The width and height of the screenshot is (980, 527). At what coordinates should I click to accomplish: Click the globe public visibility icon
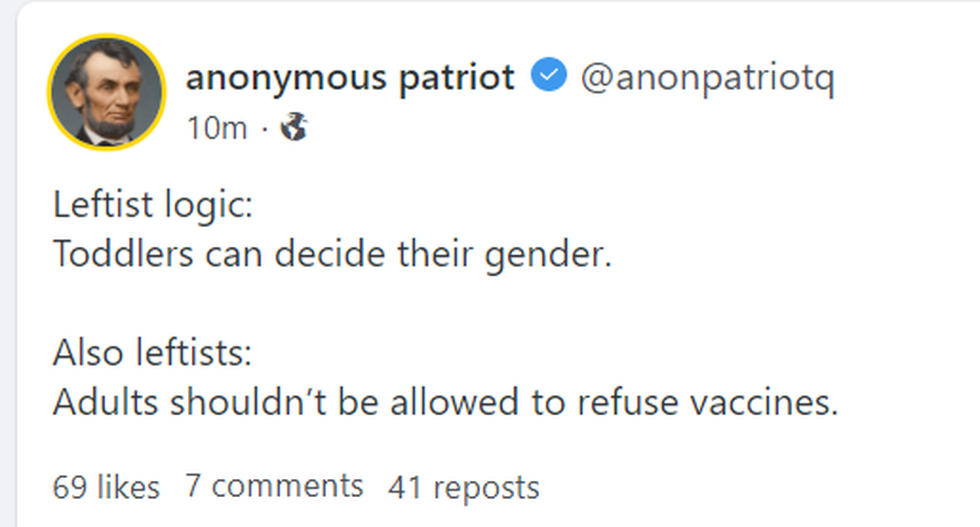(x=294, y=127)
